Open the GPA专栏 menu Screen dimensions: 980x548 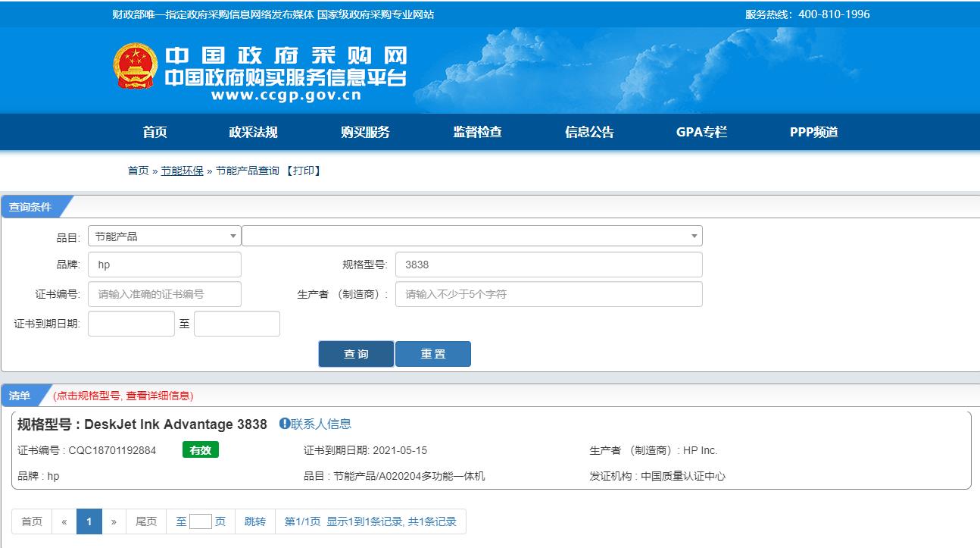point(701,132)
